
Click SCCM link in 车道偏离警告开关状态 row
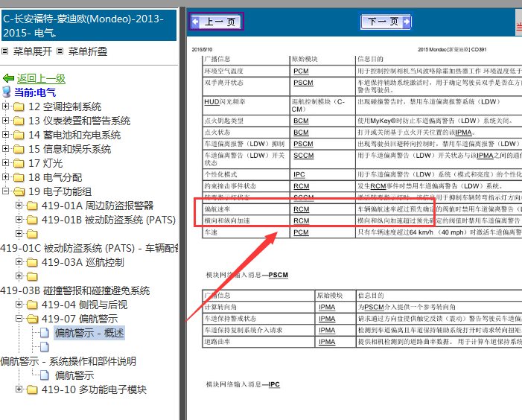pyautogui.click(x=304, y=156)
